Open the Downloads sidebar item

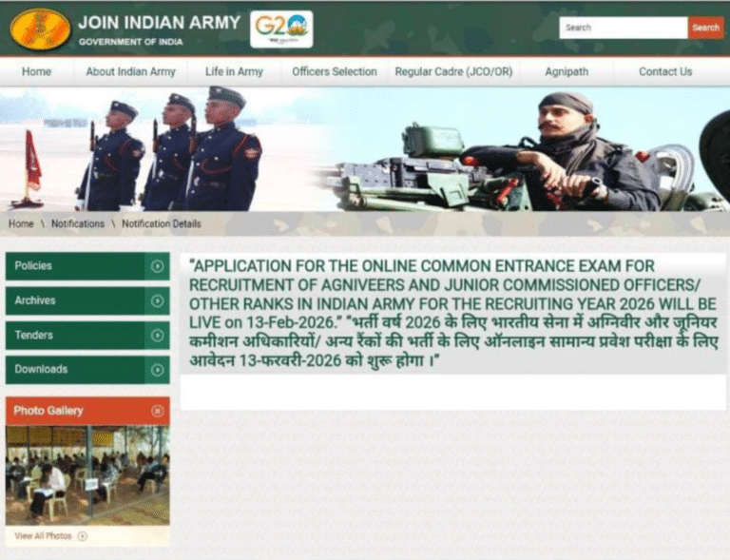pos(87,370)
